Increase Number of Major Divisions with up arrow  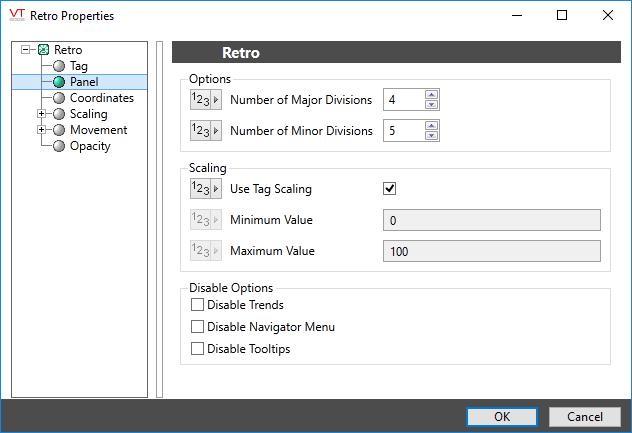431,95
